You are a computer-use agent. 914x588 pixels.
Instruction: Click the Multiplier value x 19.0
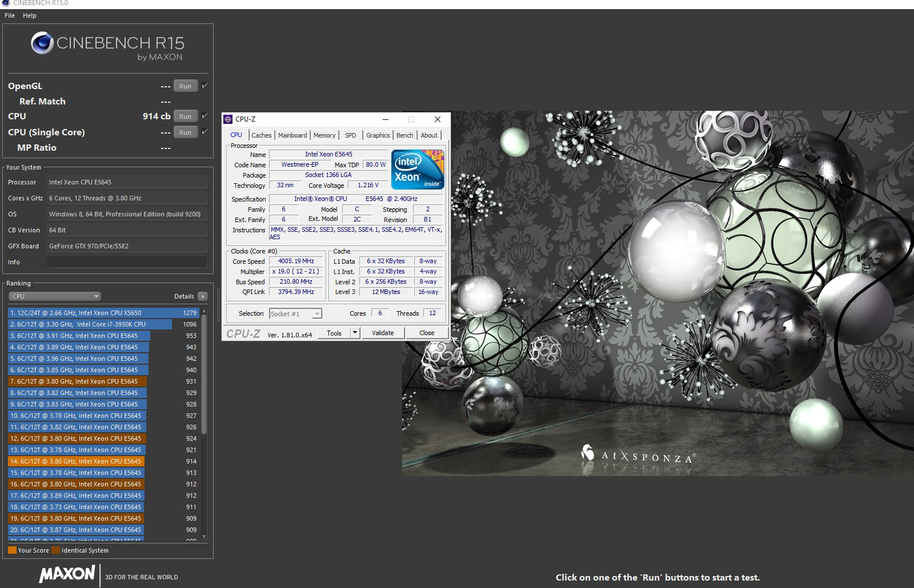[x=296, y=271]
